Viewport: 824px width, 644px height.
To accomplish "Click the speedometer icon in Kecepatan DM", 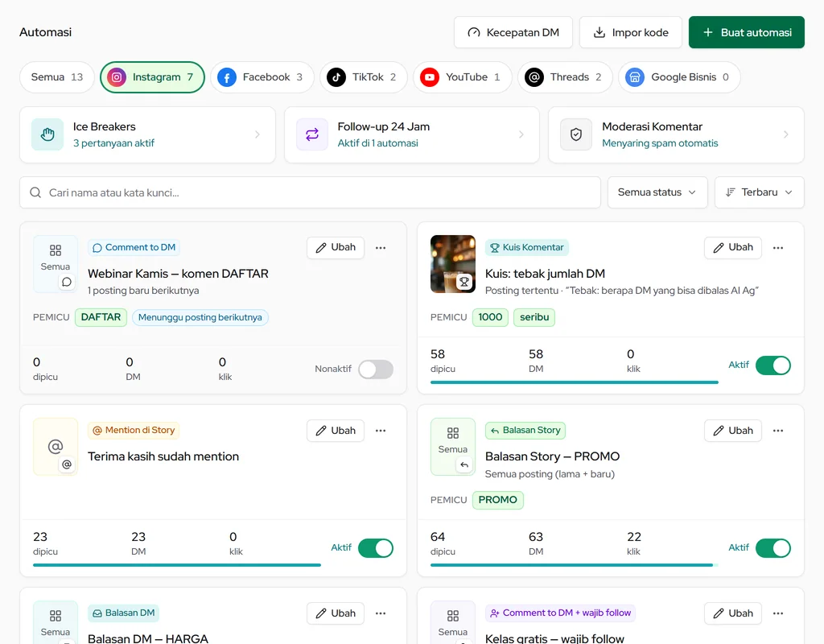I will click(x=474, y=32).
